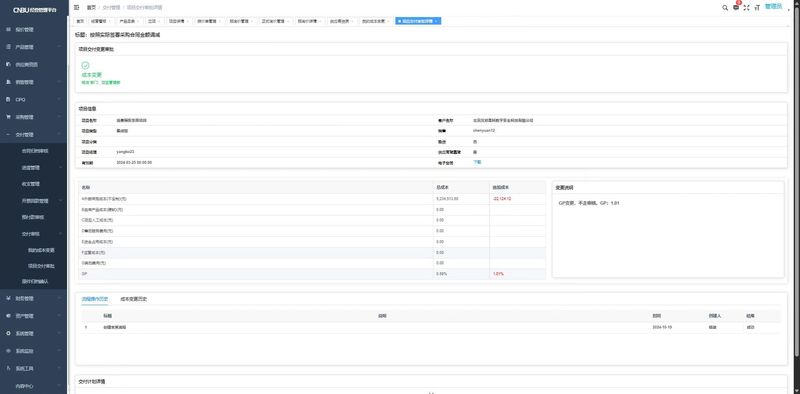This screenshot has width=800, height=394.
Task: Click the 系统监控 eye icon
Action: tap(8, 351)
